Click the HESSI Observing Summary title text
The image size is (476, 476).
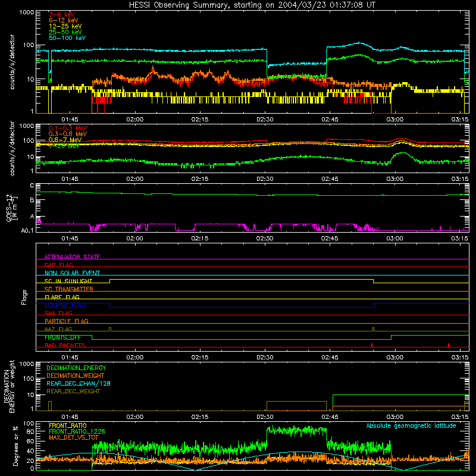pos(252,5)
